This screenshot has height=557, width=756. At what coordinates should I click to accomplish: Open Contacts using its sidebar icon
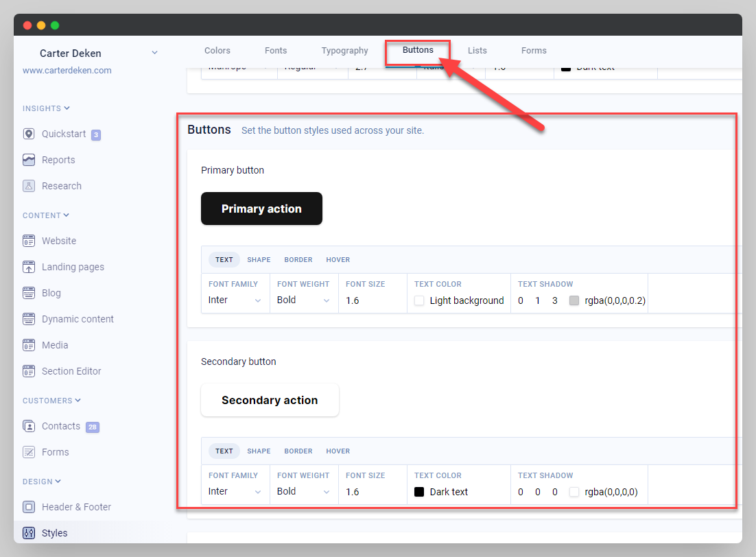pos(29,426)
